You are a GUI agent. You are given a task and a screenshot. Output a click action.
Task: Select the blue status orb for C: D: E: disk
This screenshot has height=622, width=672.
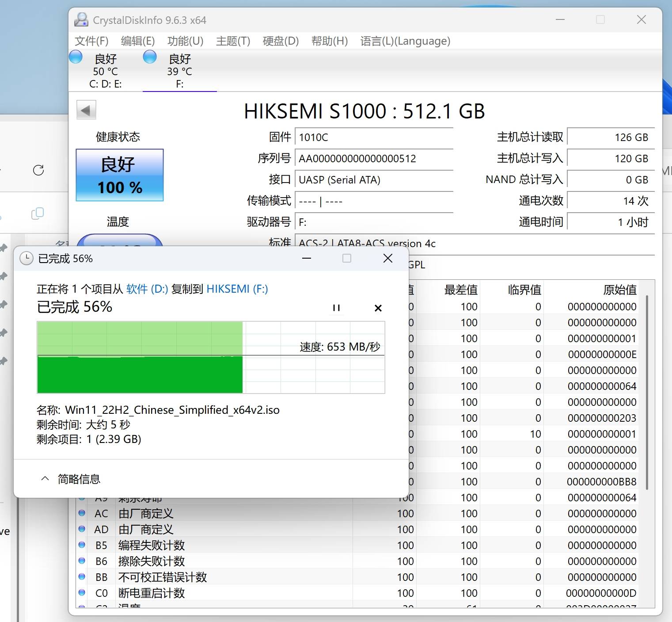pyautogui.click(x=76, y=57)
